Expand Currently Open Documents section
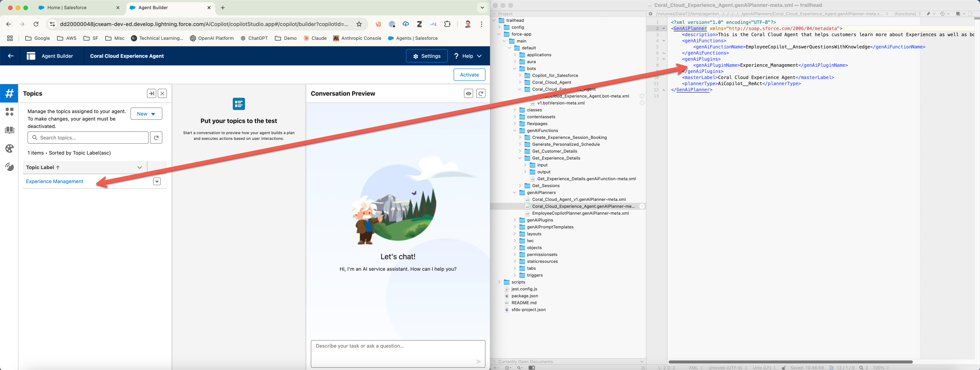Image resolution: width=980 pixels, height=370 pixels. (495, 362)
